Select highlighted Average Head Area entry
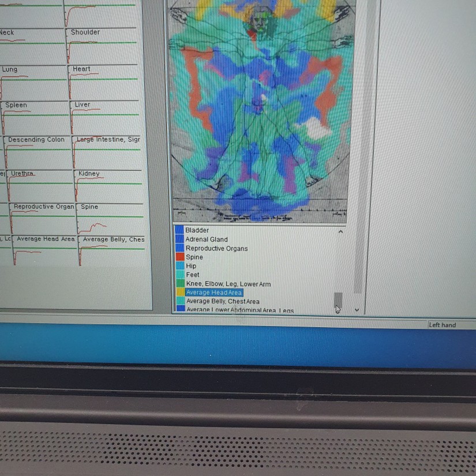The image size is (476, 476). (214, 293)
